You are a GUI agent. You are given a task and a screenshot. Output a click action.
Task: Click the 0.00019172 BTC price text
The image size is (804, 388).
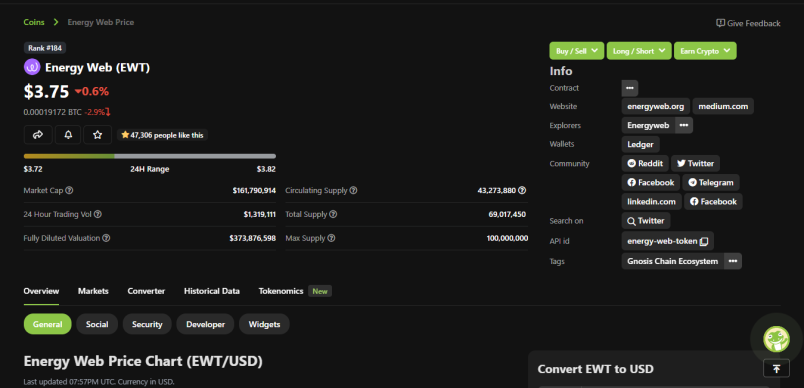coord(53,112)
